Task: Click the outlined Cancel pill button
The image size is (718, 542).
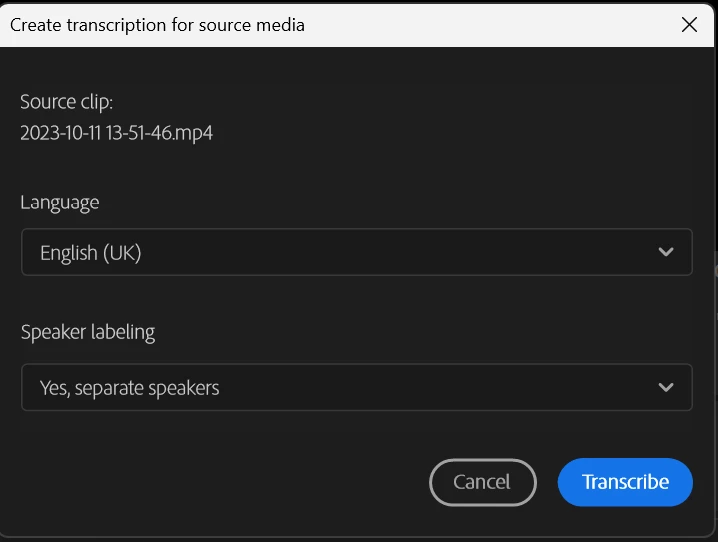Action: [x=483, y=482]
